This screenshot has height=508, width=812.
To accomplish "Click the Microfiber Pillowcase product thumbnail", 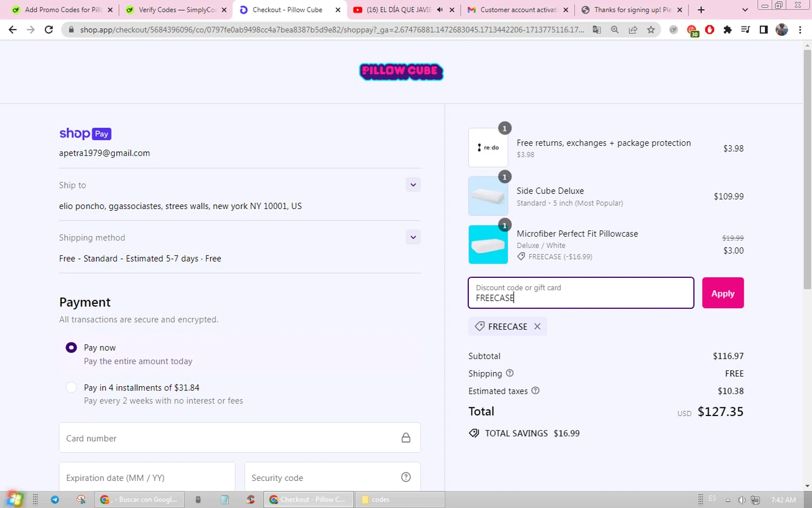I will (488, 244).
